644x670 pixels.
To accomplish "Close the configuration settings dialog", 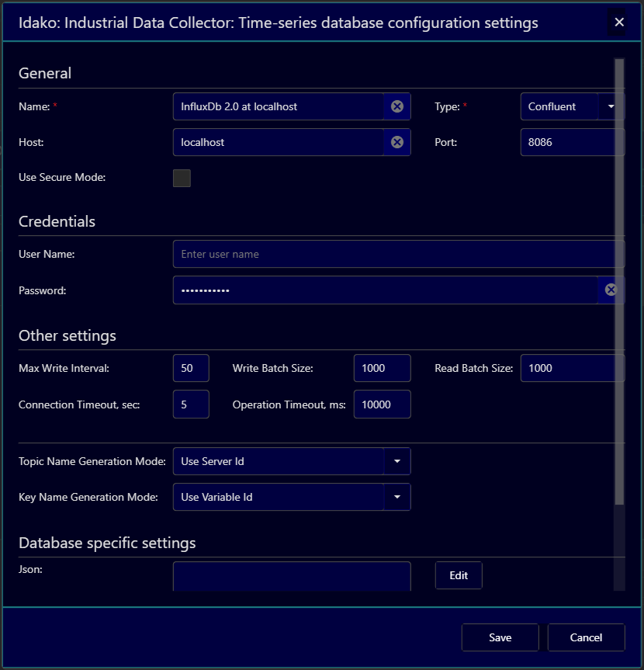I will [x=619, y=23].
